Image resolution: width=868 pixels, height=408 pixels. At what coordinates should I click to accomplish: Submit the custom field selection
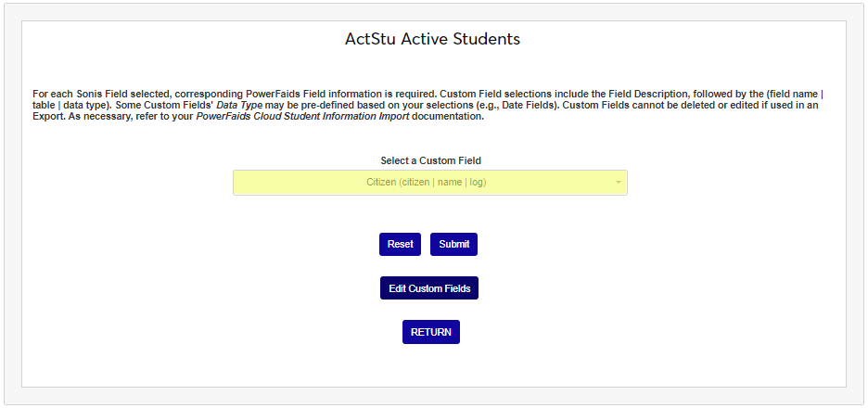pos(453,244)
